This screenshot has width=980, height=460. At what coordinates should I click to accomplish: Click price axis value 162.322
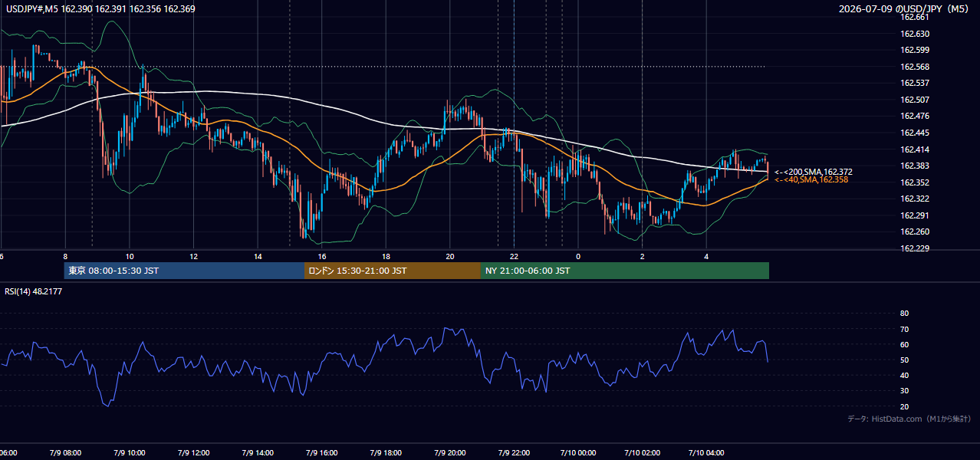click(916, 199)
